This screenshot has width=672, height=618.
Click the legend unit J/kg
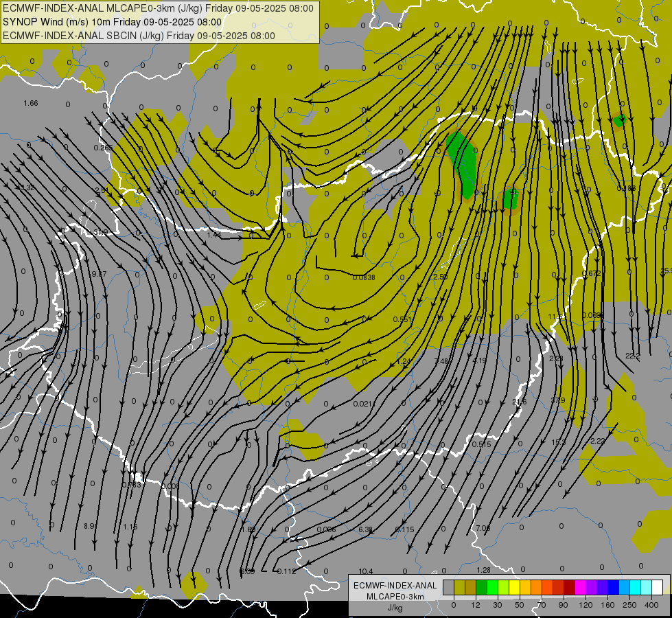click(395, 608)
